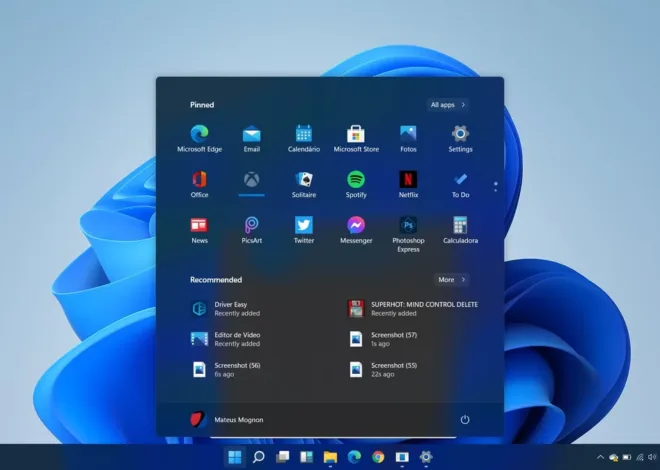Image resolution: width=660 pixels, height=470 pixels.
Task: Launch the Email app
Action: tap(251, 139)
